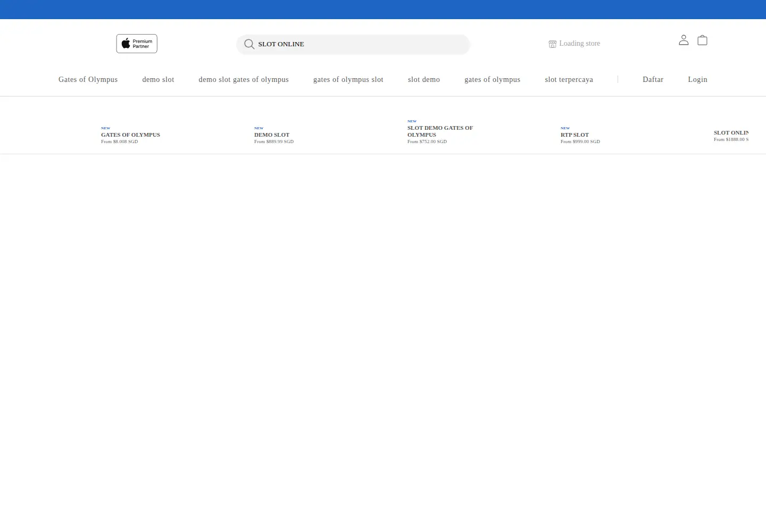Open lowercase gates of olympus nav link
Screen dimensions: 766x532
pyautogui.click(x=492, y=79)
